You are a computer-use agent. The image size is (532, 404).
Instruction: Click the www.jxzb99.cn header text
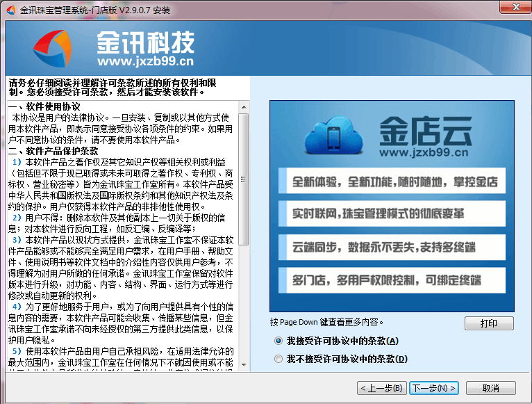pos(146,61)
